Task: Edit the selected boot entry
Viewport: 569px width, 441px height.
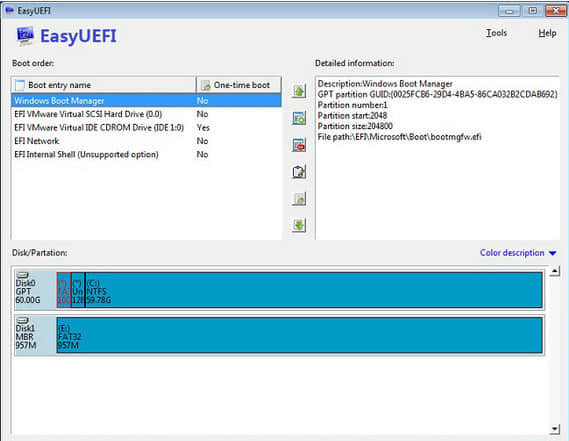Action: click(x=299, y=172)
